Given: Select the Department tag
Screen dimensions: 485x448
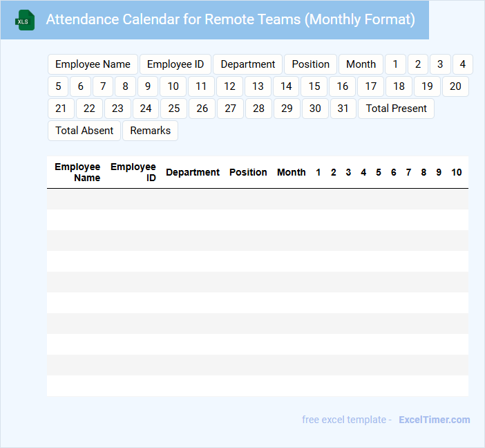Looking at the screenshot, I should tap(248, 64).
